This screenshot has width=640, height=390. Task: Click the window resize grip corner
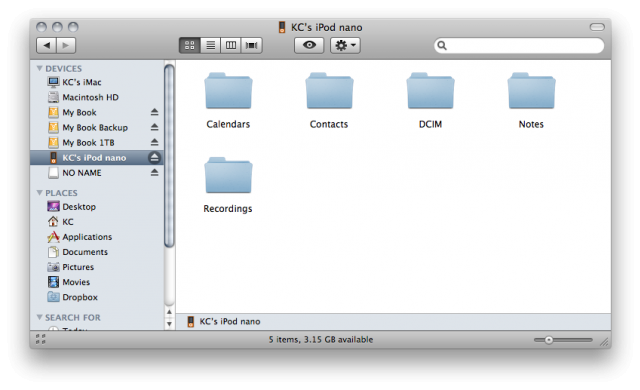(x=604, y=342)
